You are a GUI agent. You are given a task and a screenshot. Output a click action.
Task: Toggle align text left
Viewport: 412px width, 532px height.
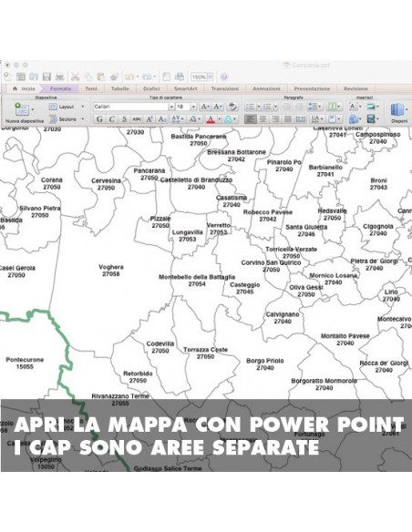click(250, 119)
